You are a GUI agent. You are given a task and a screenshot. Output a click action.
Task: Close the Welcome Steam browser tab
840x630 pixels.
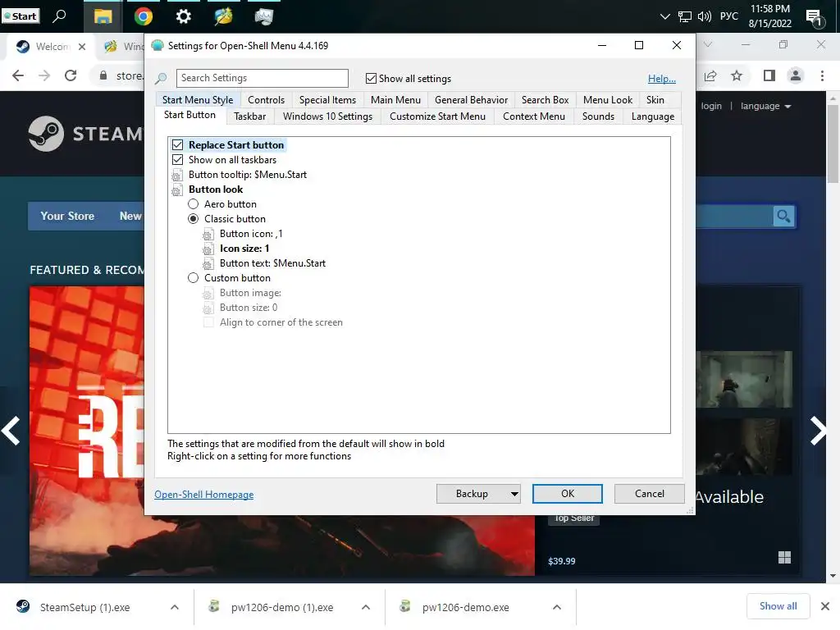82,47
